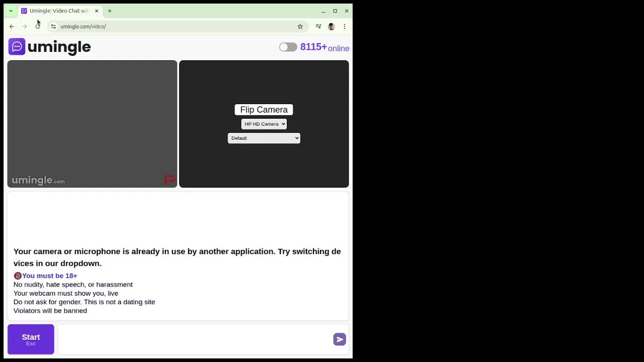Viewport: 644px width, 362px height.
Task: Click the browser forward arrow
Action: pos(25,26)
